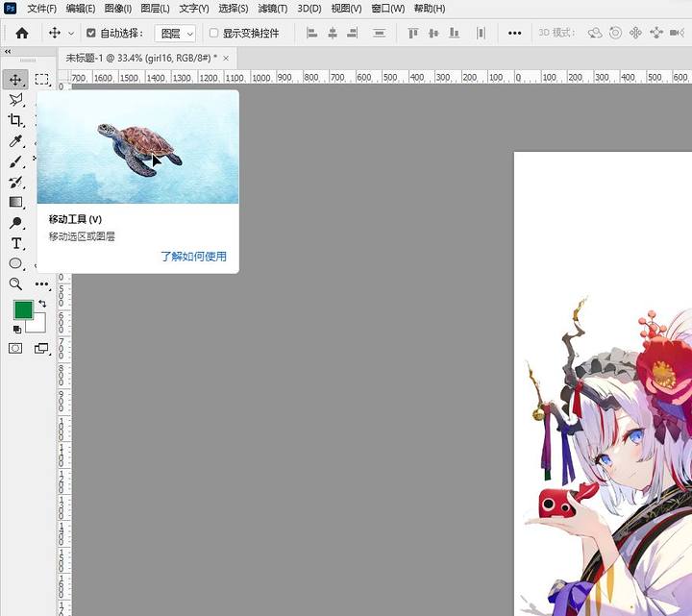The height and width of the screenshot is (616, 692).
Task: Activate the Gradient tool
Action: [x=15, y=202]
